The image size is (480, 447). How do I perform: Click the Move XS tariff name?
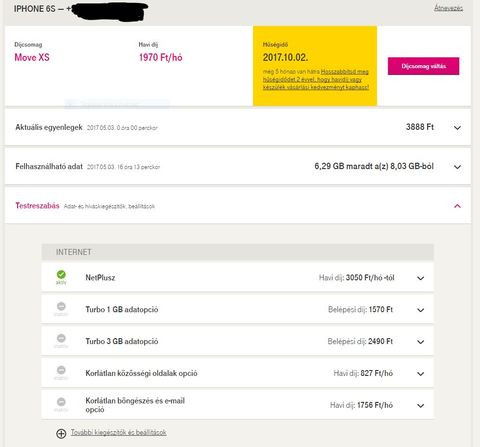[32, 57]
